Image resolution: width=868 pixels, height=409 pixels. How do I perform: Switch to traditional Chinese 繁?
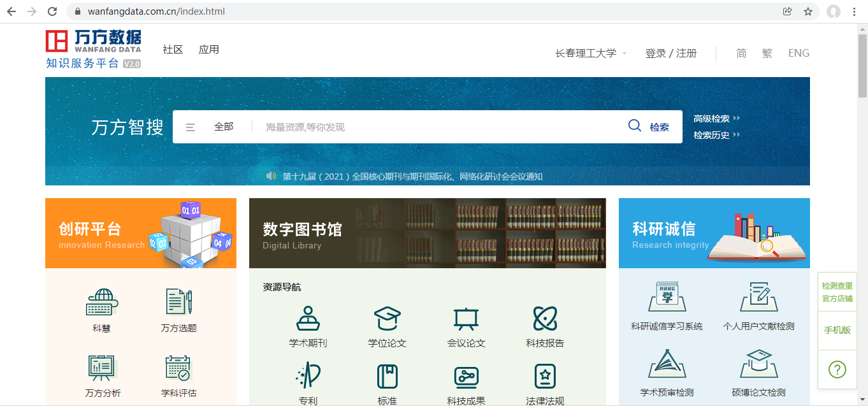[x=767, y=54]
